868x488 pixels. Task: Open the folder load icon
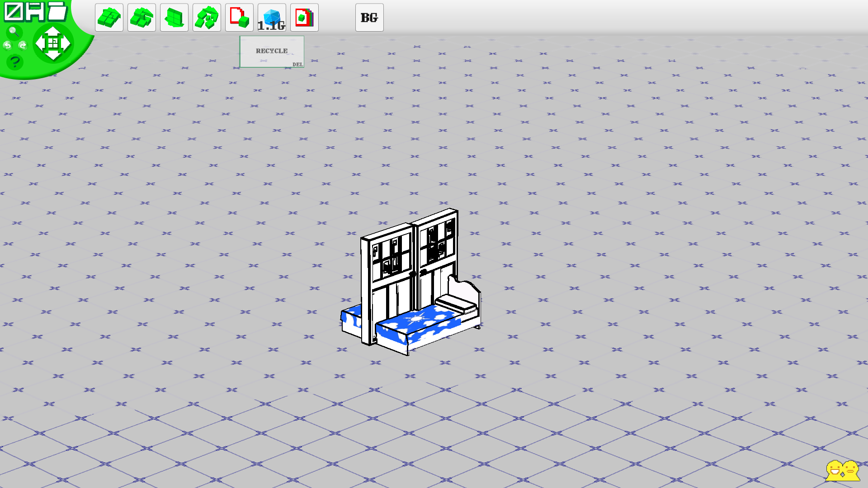[57, 11]
